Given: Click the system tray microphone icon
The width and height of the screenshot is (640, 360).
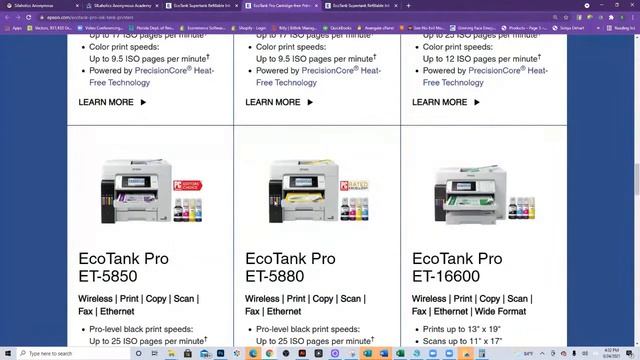Looking at the screenshot, I should [574, 353].
